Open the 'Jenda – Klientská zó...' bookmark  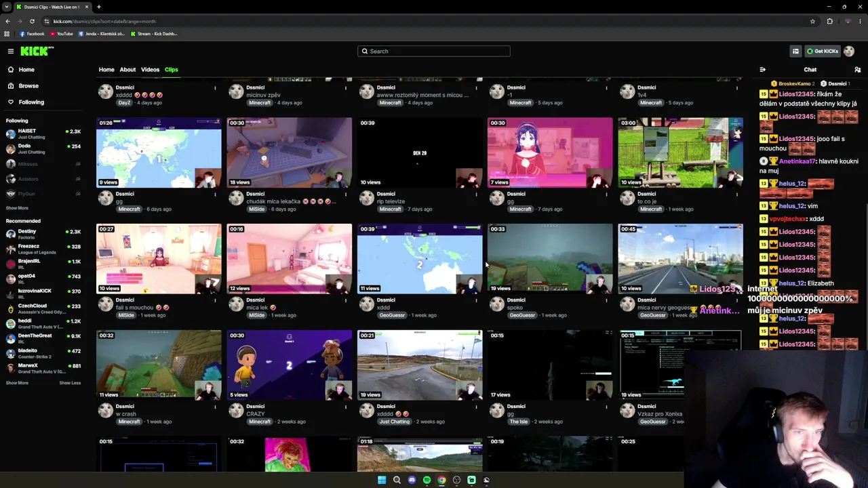pos(101,33)
